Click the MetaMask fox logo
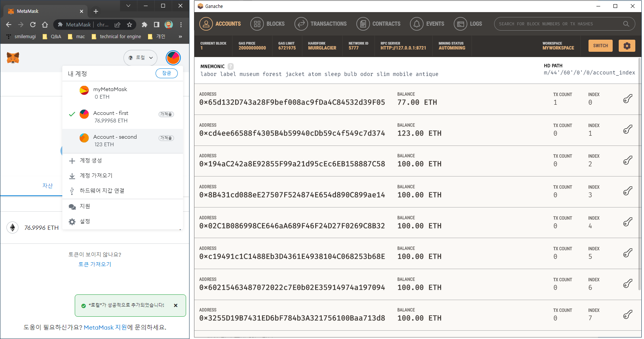Viewport: 644px width, 339px height. [13, 58]
